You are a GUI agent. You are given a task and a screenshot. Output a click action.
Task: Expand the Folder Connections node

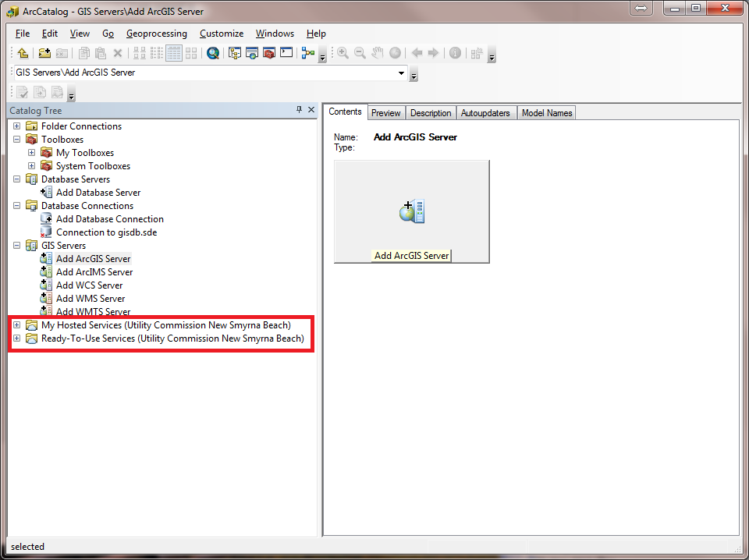[16, 126]
